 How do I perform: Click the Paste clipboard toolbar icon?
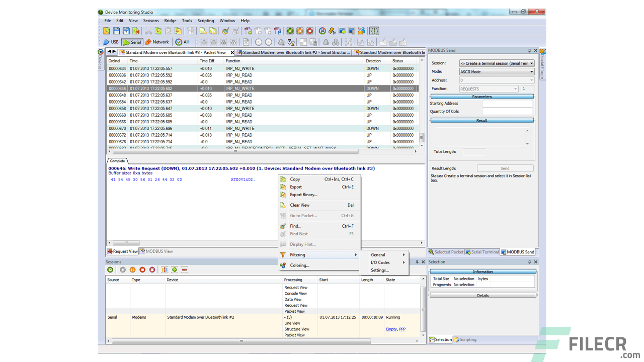coord(168,31)
